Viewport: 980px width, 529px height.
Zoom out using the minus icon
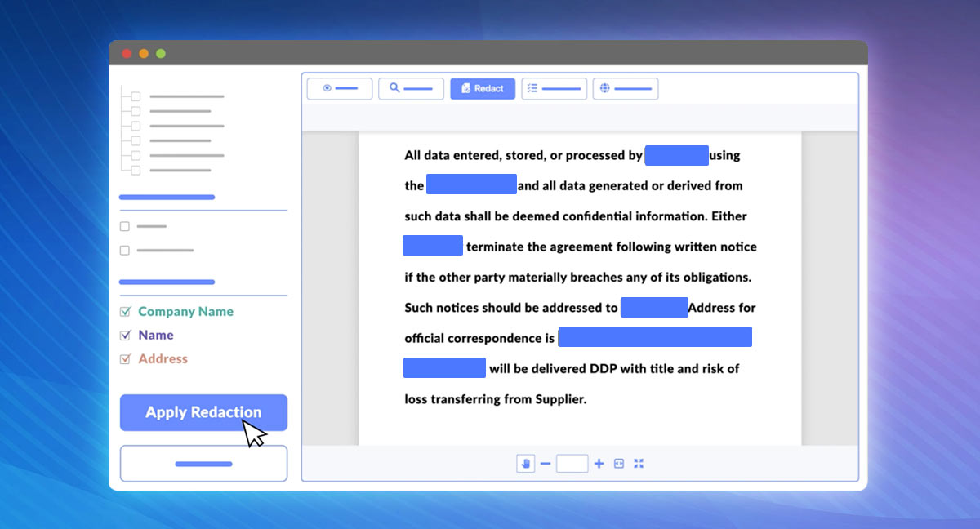[x=546, y=463]
